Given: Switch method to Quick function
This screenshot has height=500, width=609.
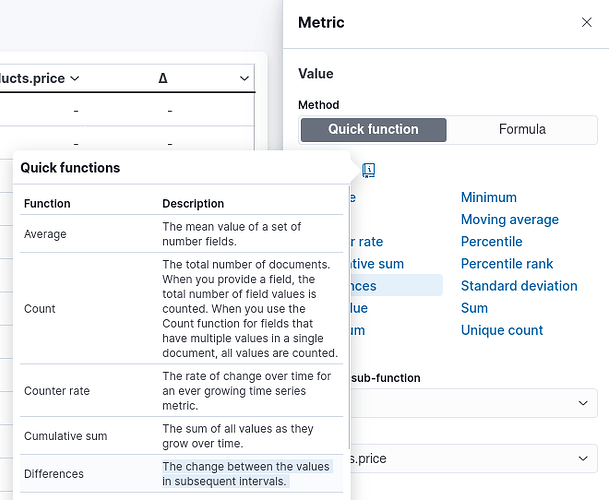Looking at the screenshot, I should click(x=373, y=129).
